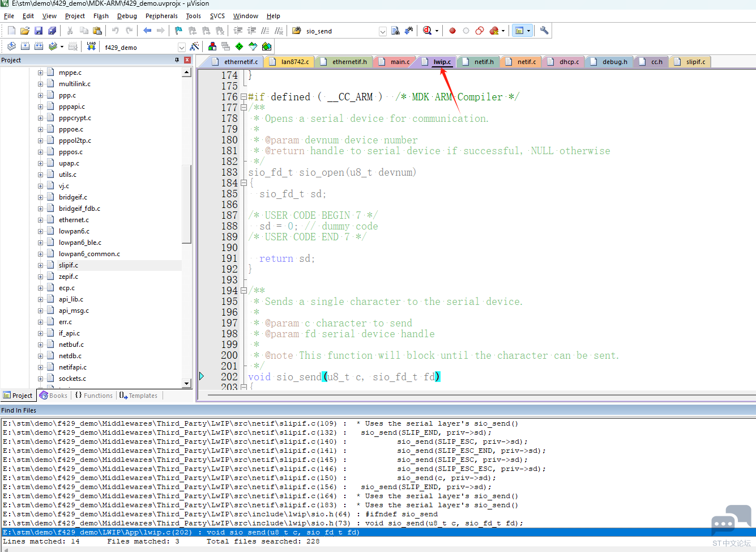
Task: Switch to the lan8742.c editor tab
Action: pyautogui.click(x=289, y=62)
